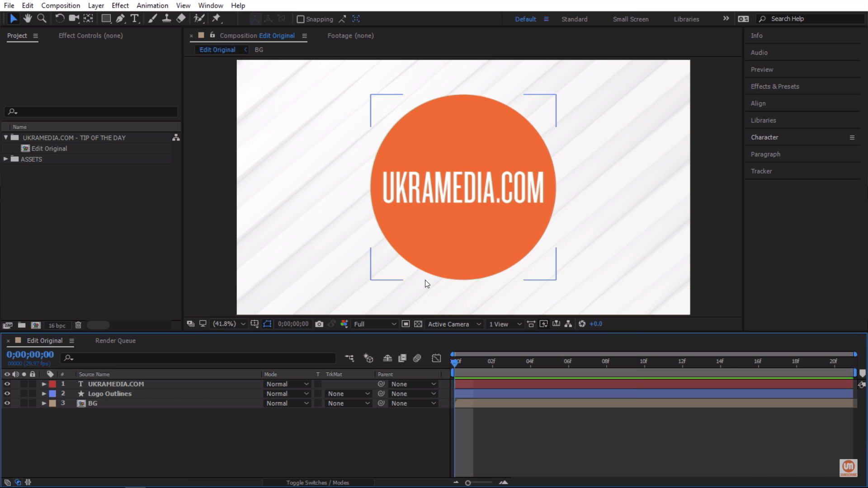This screenshot has width=868, height=488.
Task: Switch to the Standard workspace
Action: point(574,19)
